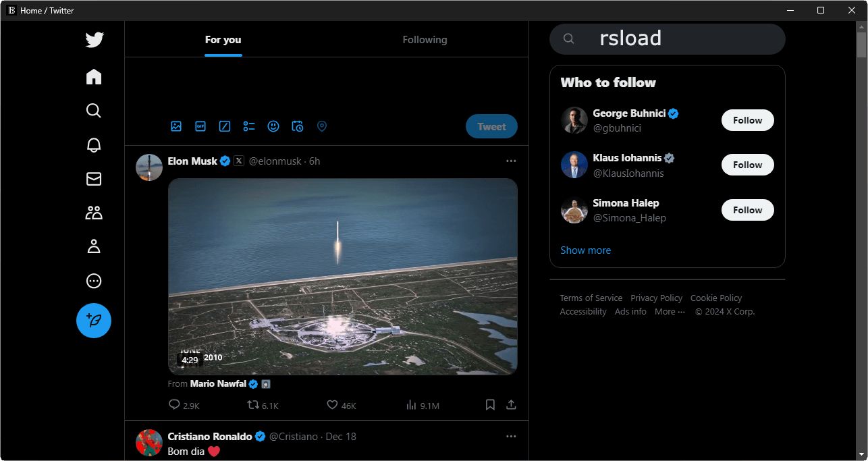The width and height of the screenshot is (868, 461).
Task: Click the Twitter bird logo
Action: (x=94, y=40)
